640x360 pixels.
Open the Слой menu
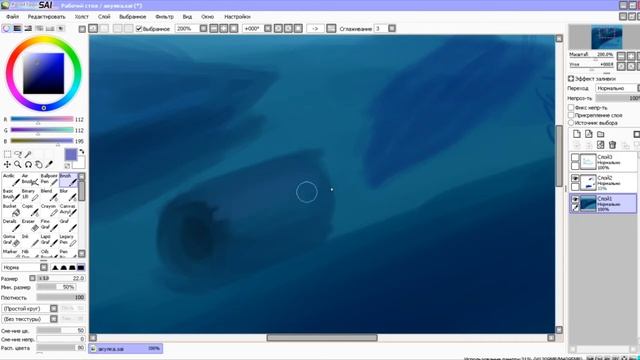click(x=104, y=17)
